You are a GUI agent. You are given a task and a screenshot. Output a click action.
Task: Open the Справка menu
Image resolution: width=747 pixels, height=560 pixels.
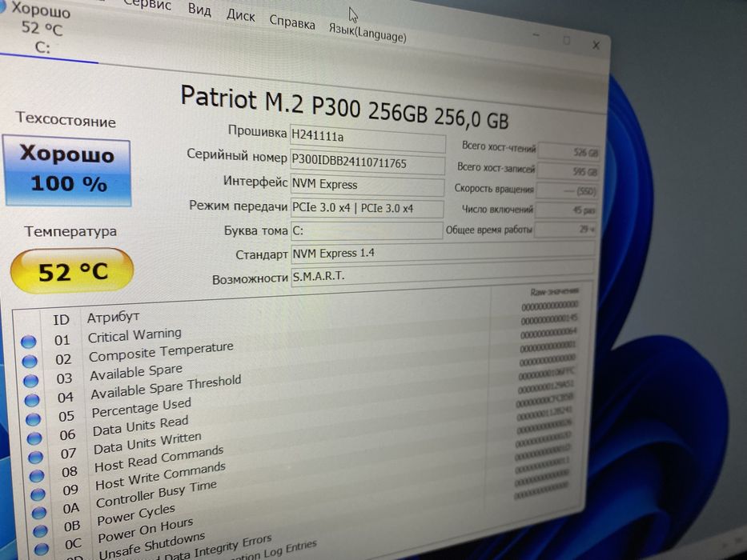(x=292, y=22)
